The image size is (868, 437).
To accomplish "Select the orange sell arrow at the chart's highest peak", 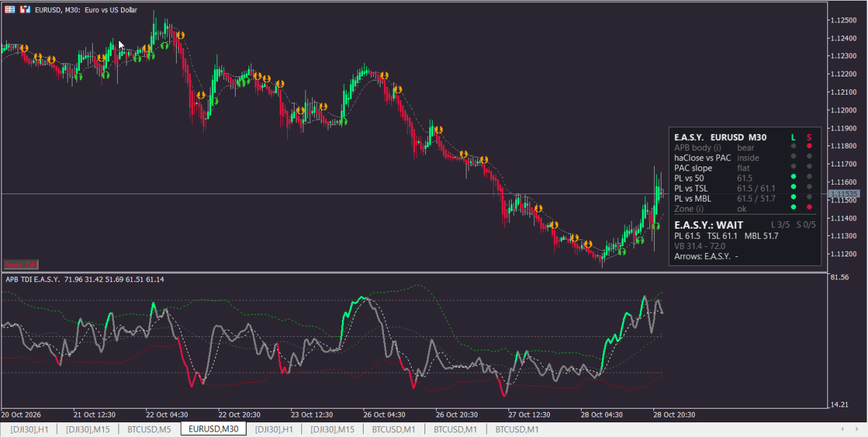I will [180, 34].
